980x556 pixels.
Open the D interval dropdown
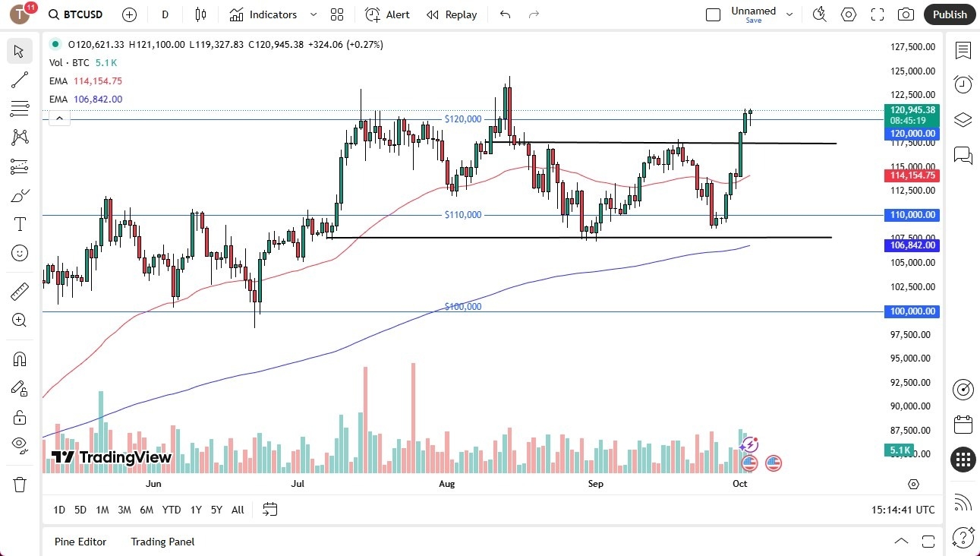click(164, 14)
